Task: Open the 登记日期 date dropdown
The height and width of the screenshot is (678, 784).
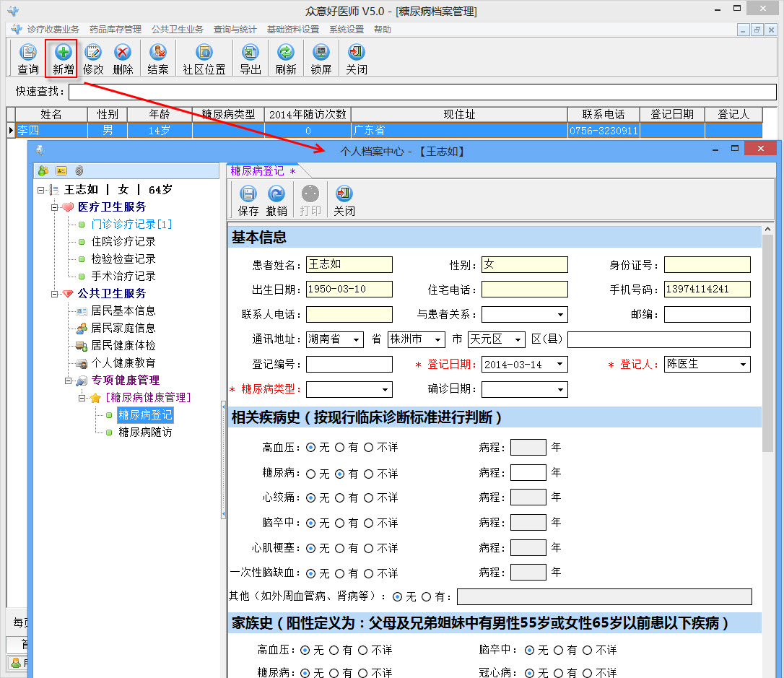Action: [560, 365]
